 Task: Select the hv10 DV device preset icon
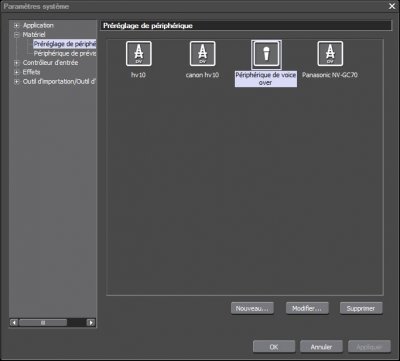click(x=139, y=54)
